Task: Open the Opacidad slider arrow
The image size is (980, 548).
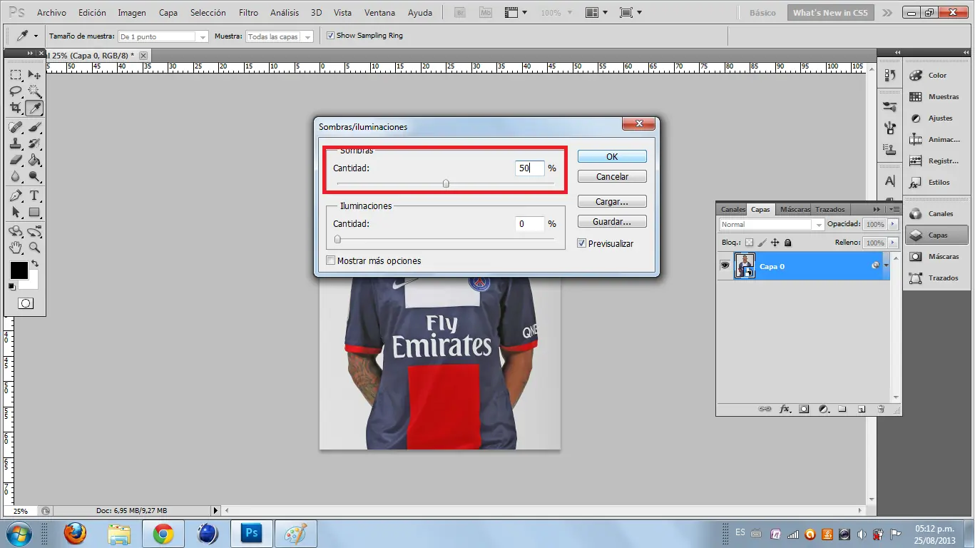Action: (x=892, y=224)
